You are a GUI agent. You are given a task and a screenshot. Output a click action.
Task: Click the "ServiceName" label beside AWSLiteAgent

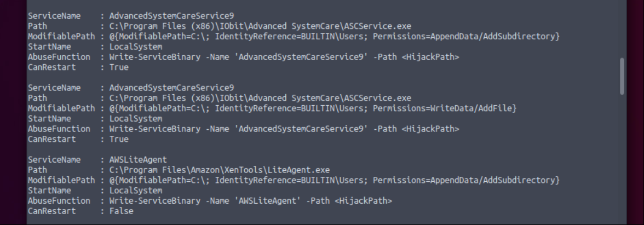54,160
